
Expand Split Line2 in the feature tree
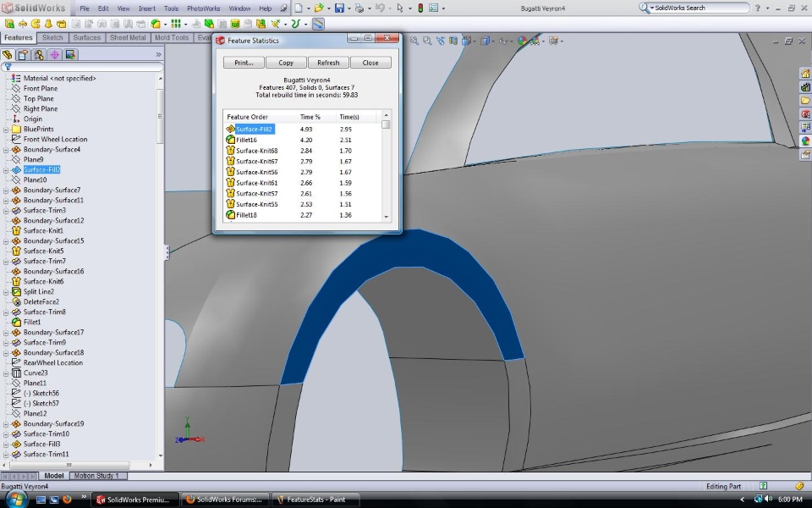(x=6, y=292)
